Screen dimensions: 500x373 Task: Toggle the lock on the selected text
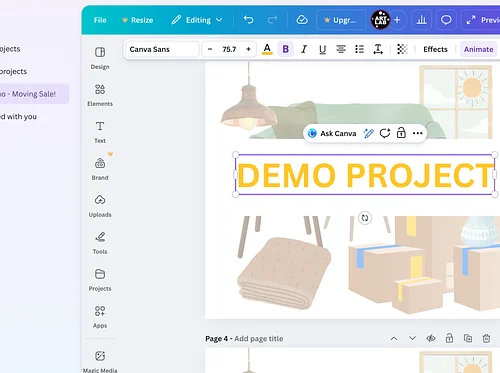tap(401, 133)
